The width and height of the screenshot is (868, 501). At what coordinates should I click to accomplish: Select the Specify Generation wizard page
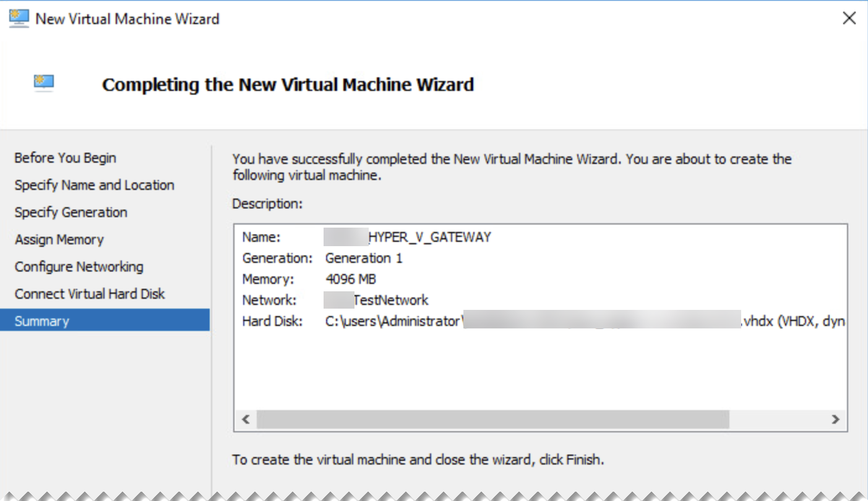click(x=70, y=212)
